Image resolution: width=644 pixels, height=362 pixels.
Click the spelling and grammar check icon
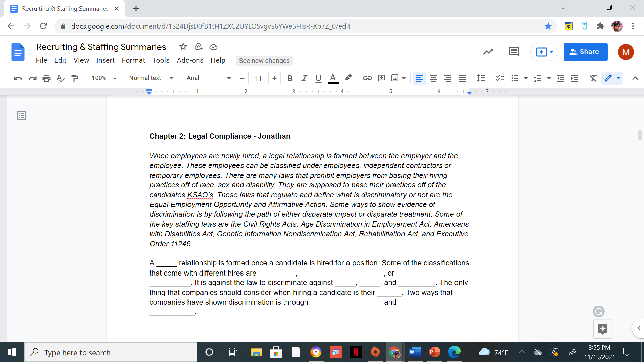[x=61, y=78]
